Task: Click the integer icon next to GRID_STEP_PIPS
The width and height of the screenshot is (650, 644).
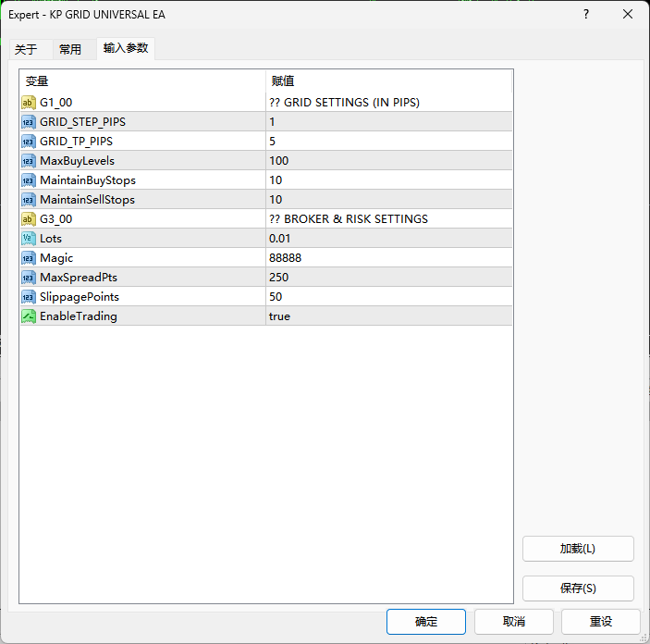Action: [x=29, y=122]
